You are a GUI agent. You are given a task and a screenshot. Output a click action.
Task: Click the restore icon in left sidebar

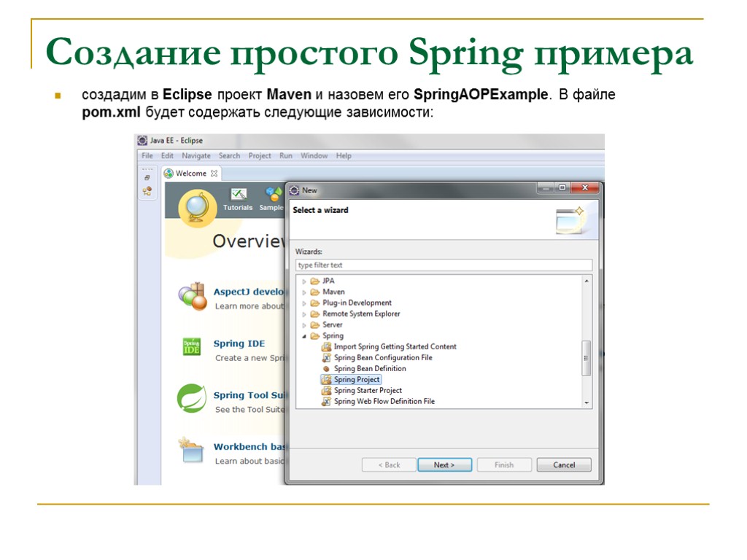tap(147, 178)
